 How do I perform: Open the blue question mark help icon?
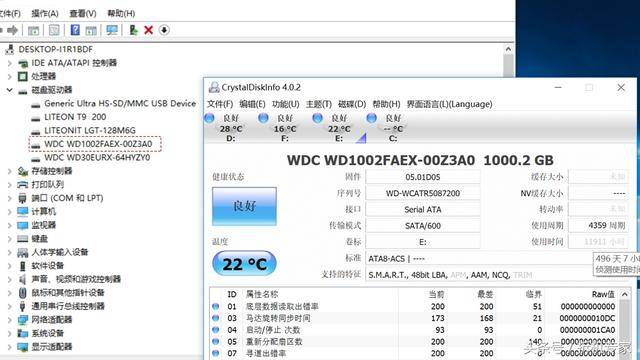click(x=75, y=30)
